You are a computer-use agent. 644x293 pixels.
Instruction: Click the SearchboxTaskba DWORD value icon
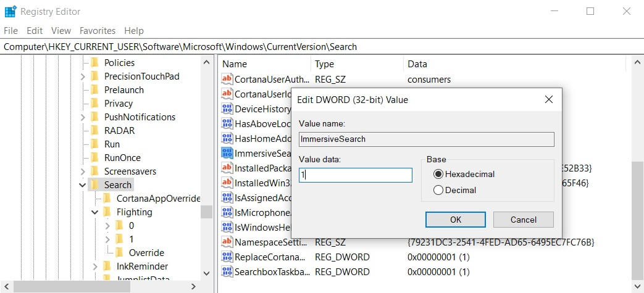[227, 271]
